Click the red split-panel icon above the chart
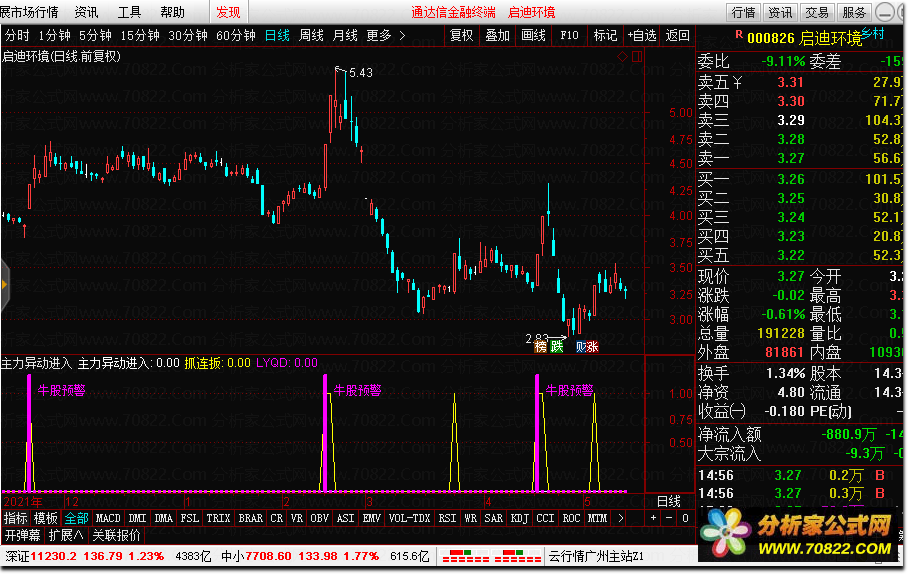Screen dimensions: 909x574 tap(637, 56)
